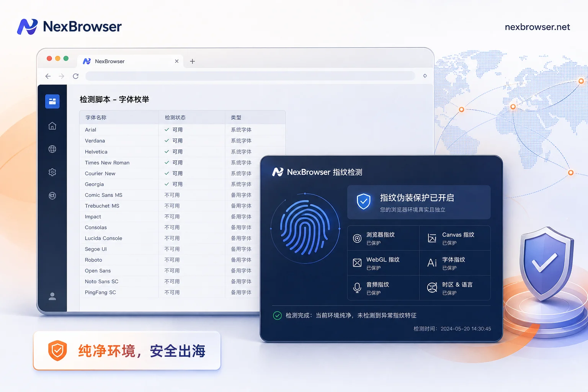Open the nexbrowser.net link
Viewport: 588px width, 392px height.
tap(537, 27)
